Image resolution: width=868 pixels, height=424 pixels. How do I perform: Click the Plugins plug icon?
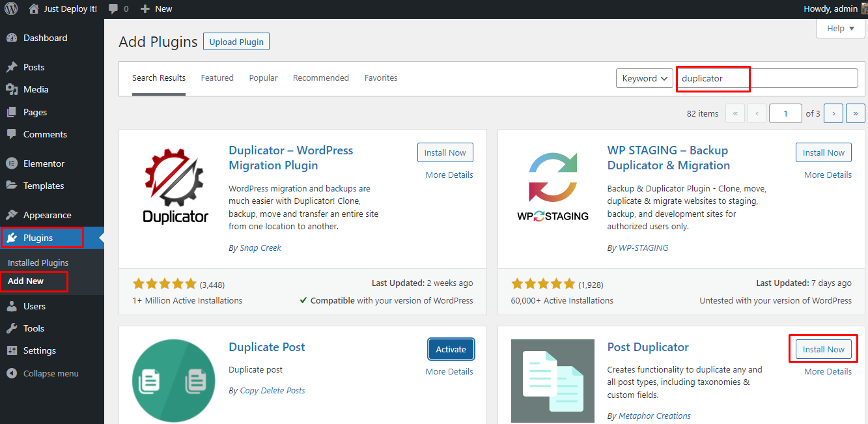(12, 238)
